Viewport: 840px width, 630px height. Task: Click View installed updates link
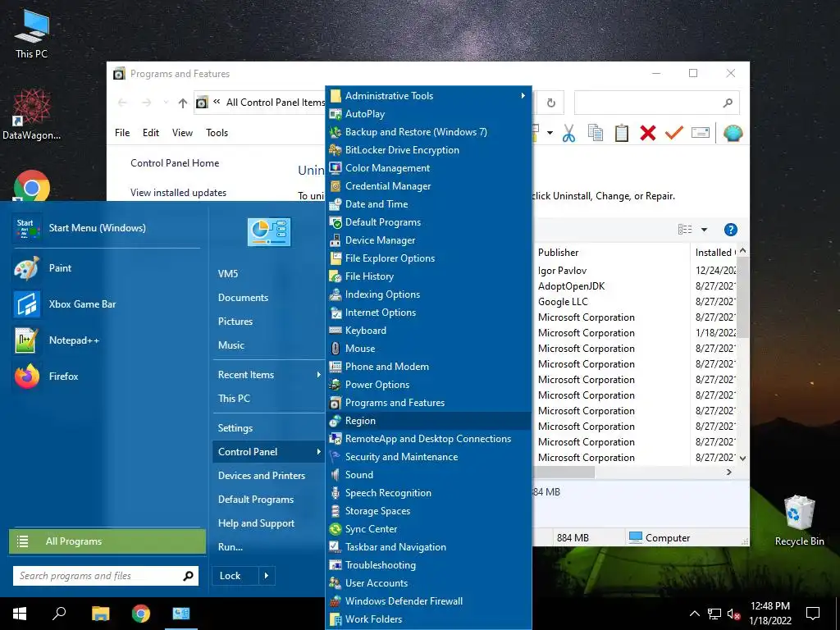pyautogui.click(x=178, y=193)
